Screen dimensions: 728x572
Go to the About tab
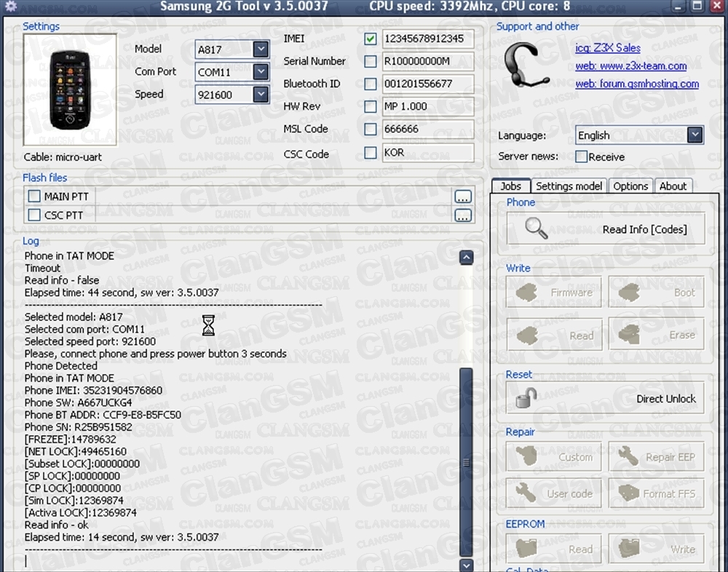(673, 186)
